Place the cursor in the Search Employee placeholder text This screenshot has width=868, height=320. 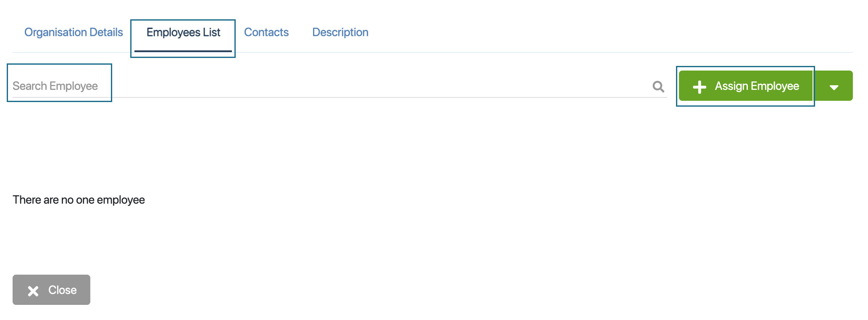pos(55,86)
